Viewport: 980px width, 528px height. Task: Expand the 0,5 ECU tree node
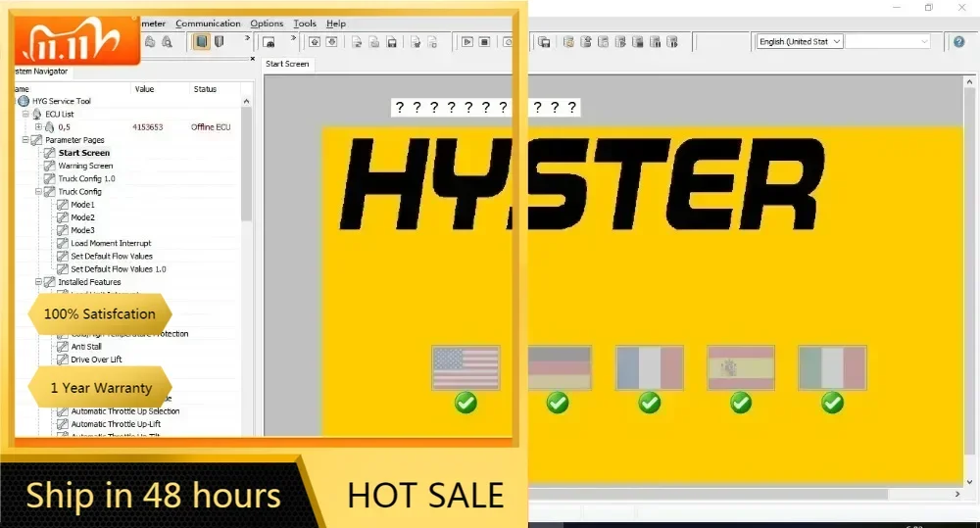(x=39, y=126)
